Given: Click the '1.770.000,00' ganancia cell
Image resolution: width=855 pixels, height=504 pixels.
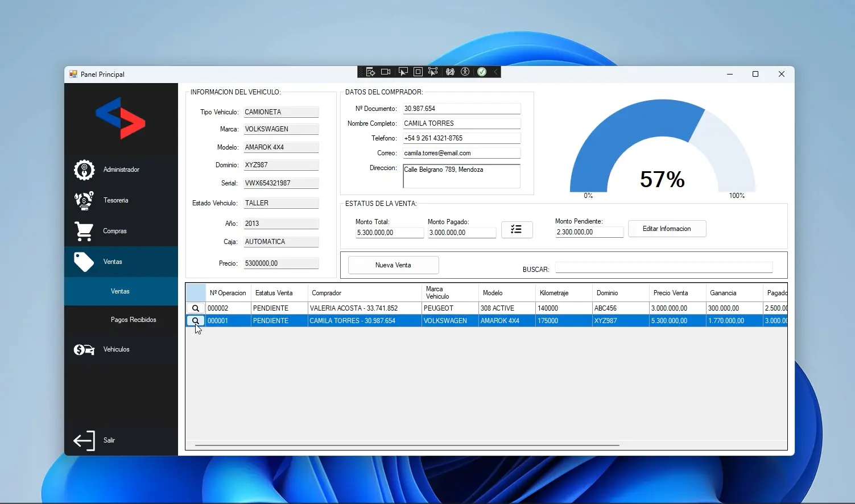Looking at the screenshot, I should click(734, 321).
